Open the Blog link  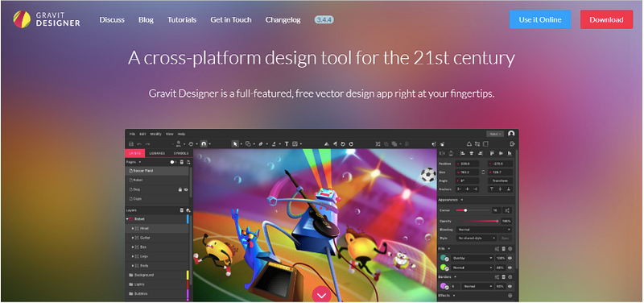[x=146, y=19]
